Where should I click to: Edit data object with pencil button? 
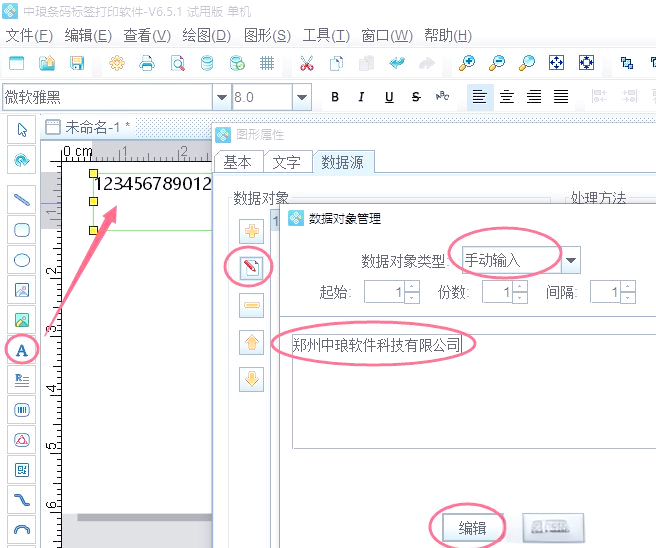pos(251,268)
